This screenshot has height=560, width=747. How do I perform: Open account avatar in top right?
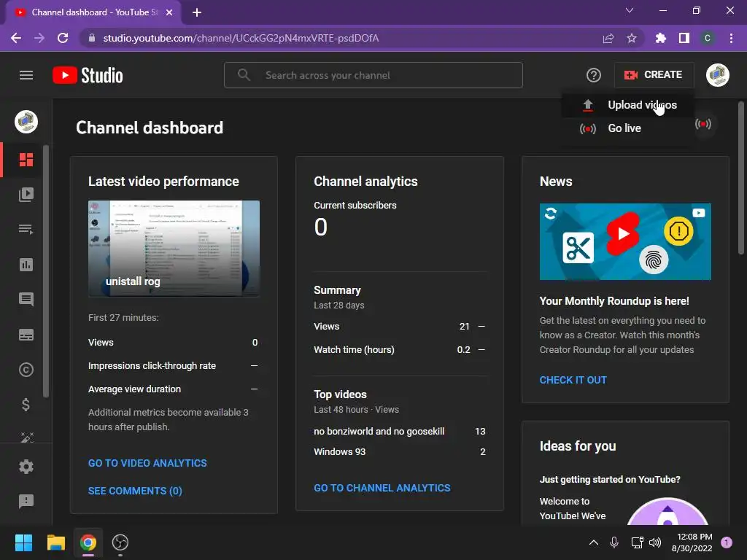pyautogui.click(x=718, y=75)
